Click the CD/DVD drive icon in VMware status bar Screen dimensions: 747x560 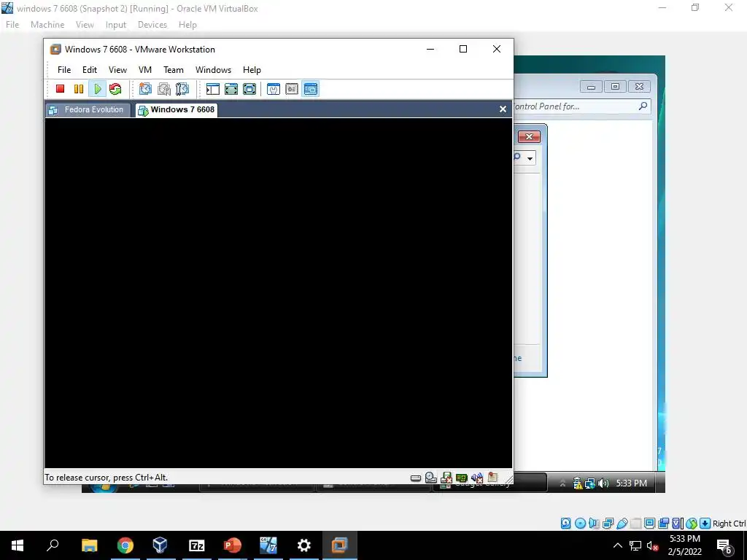(x=430, y=477)
